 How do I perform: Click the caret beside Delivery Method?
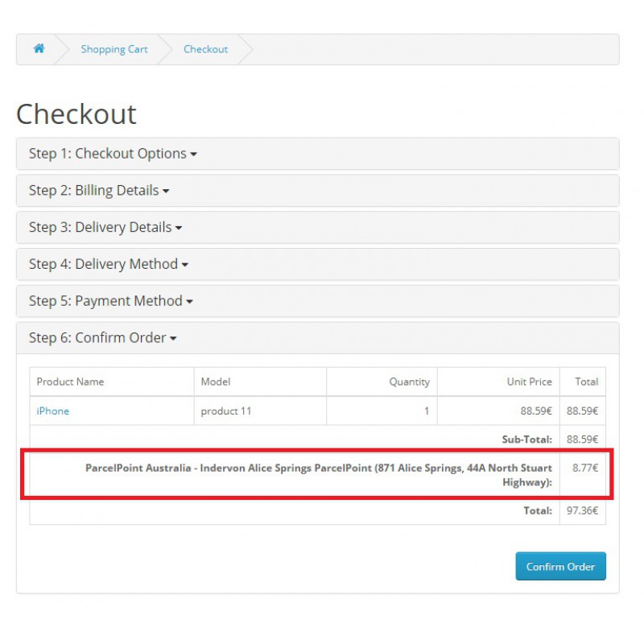185,265
